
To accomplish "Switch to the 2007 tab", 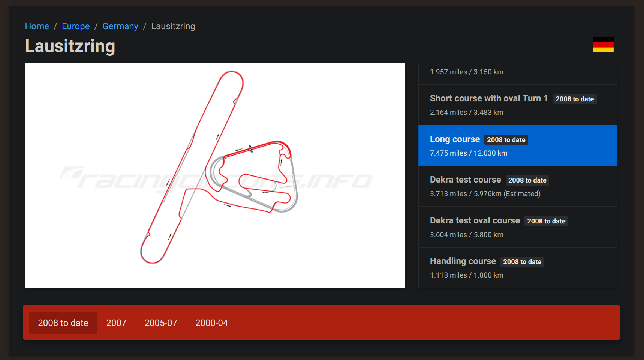I will point(116,323).
